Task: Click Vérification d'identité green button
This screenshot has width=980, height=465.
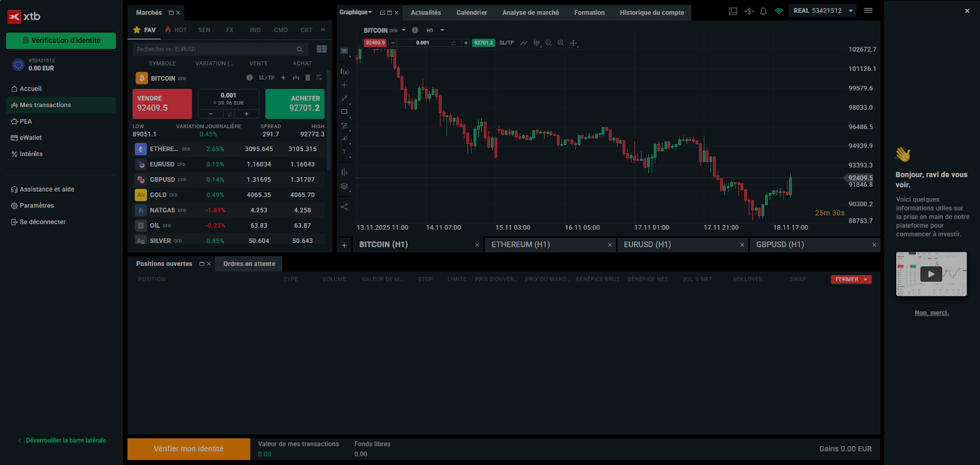Action: tap(61, 40)
